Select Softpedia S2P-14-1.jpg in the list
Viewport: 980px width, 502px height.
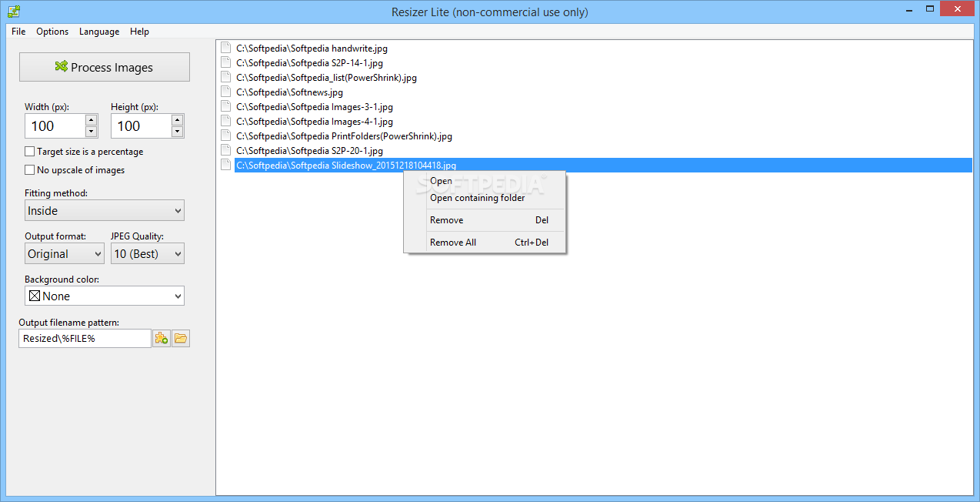(309, 62)
